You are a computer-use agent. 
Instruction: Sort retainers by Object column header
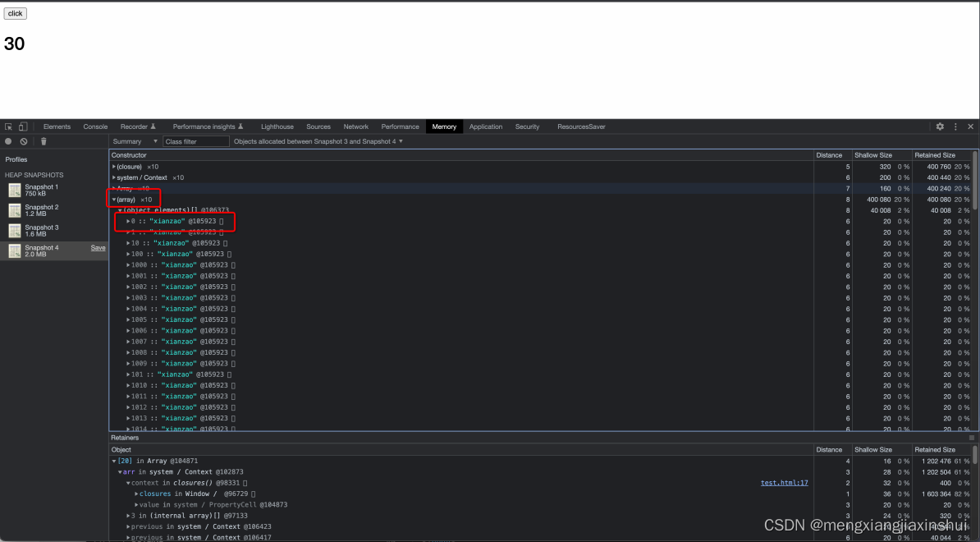[x=461, y=449]
